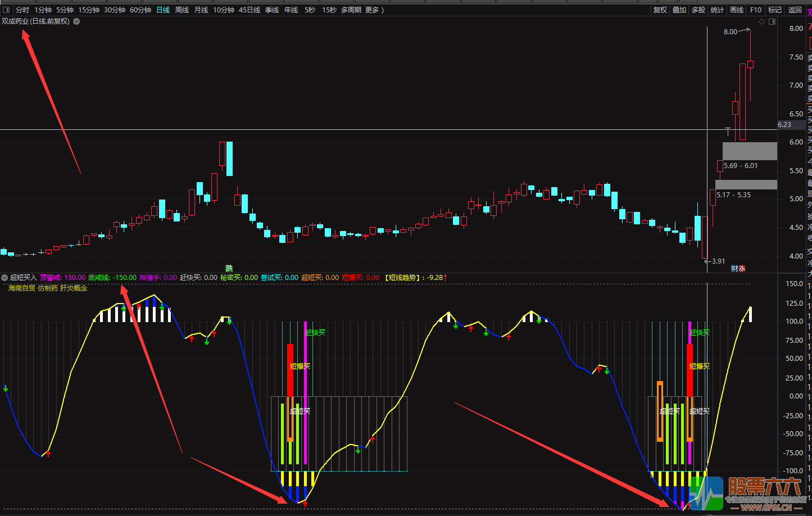Click the 5.17 - 5.35 gap zone label
The height and width of the screenshot is (516, 812).
click(x=733, y=195)
